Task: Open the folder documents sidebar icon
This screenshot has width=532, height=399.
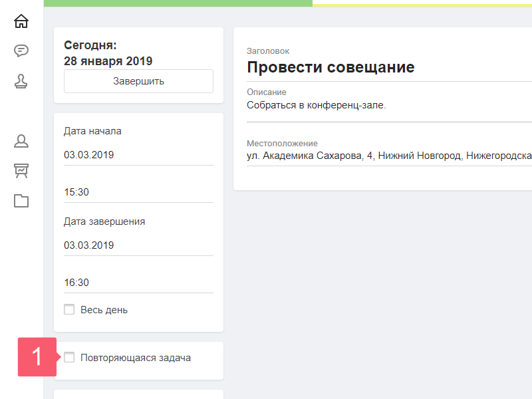Action: [x=21, y=201]
